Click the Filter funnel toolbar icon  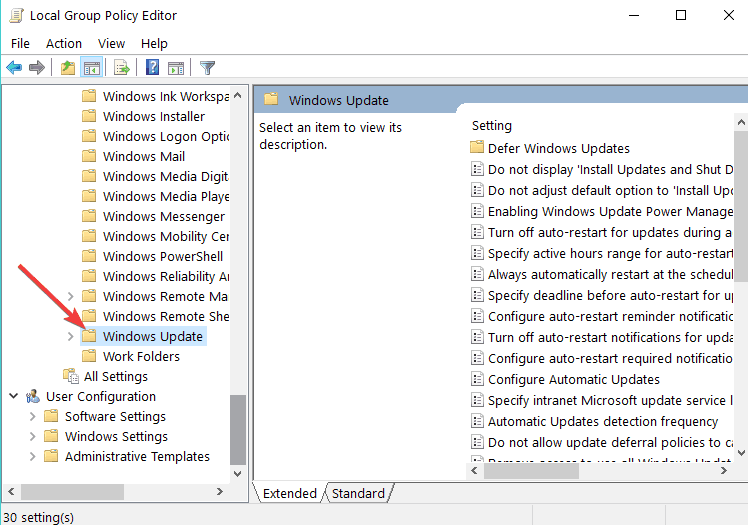coord(208,68)
